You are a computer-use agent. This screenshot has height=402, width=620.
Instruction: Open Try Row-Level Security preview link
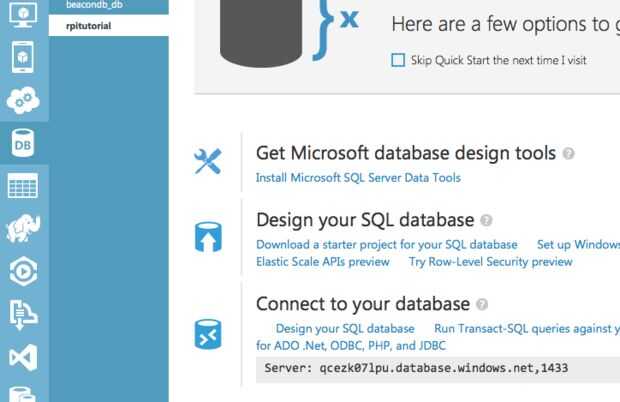[490, 262]
